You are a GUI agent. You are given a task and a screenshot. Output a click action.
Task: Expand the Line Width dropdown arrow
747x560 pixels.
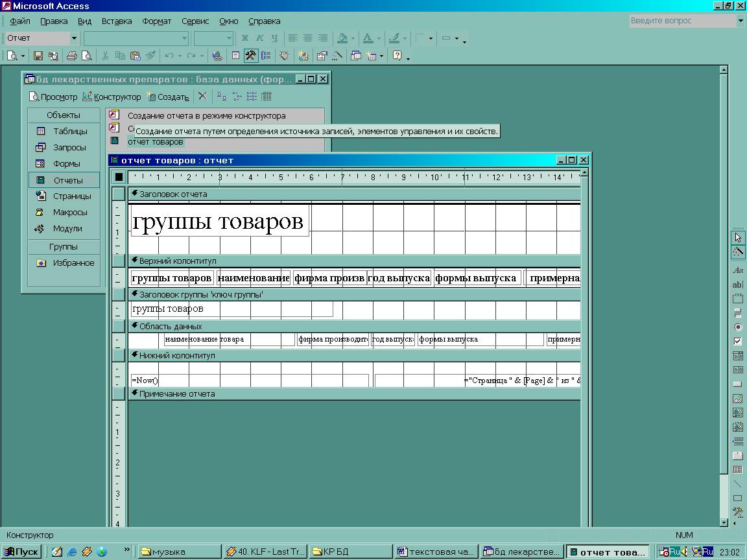tap(431, 38)
